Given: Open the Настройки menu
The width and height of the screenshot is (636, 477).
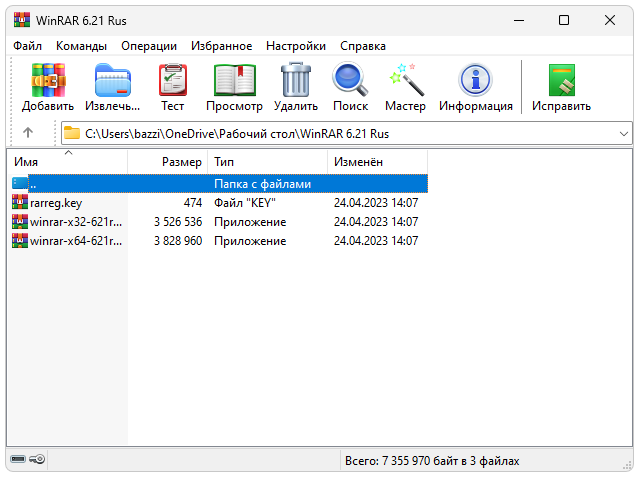Looking at the screenshot, I should (x=296, y=46).
